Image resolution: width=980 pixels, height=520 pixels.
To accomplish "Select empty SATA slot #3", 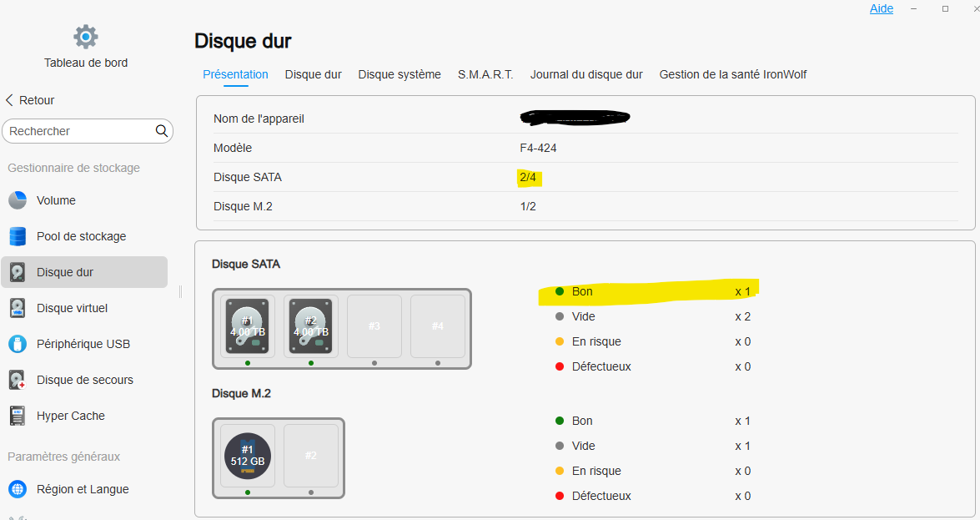I will [x=374, y=326].
